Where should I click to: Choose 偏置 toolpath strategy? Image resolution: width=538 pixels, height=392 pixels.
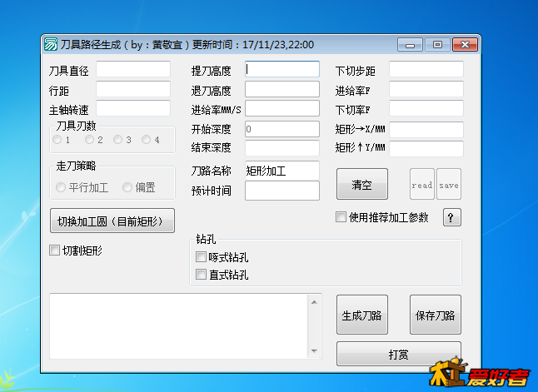[x=127, y=187]
